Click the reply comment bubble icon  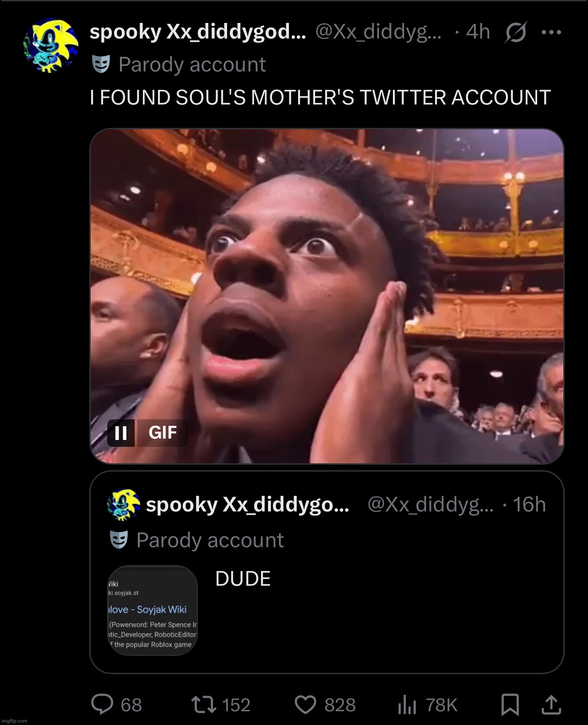pyautogui.click(x=102, y=704)
